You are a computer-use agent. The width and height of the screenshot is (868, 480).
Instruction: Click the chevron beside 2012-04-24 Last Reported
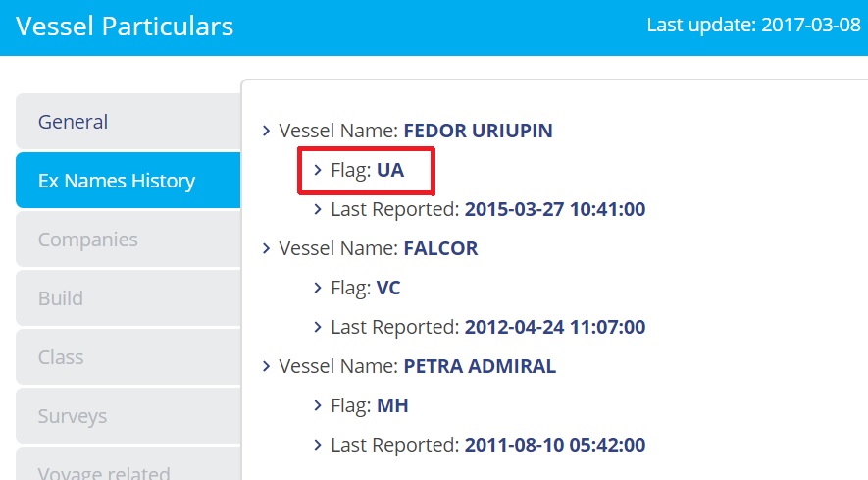(x=318, y=327)
